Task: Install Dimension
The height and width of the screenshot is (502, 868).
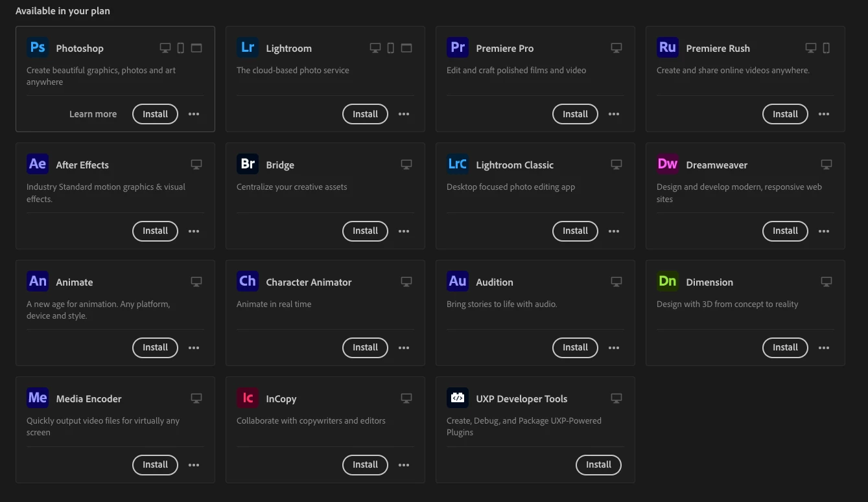Action: (x=785, y=347)
